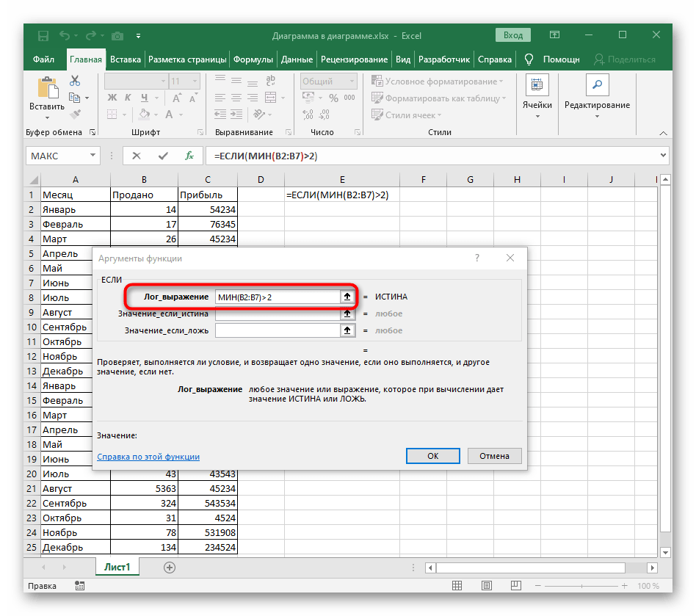Image resolution: width=696 pixels, height=616 pixels.
Task: Click OK in the function arguments dialog
Action: pyautogui.click(x=432, y=456)
